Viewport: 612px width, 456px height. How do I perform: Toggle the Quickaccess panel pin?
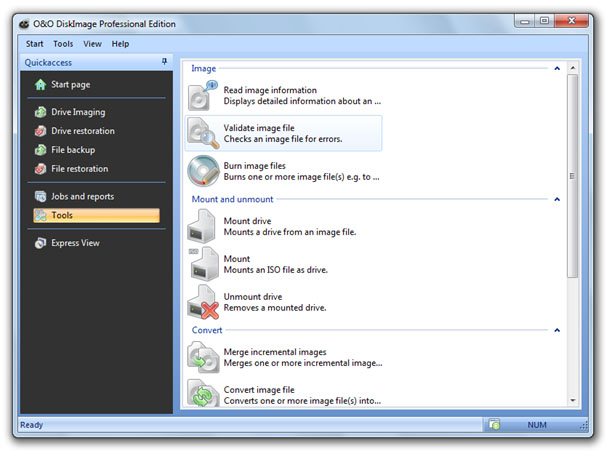pos(164,62)
